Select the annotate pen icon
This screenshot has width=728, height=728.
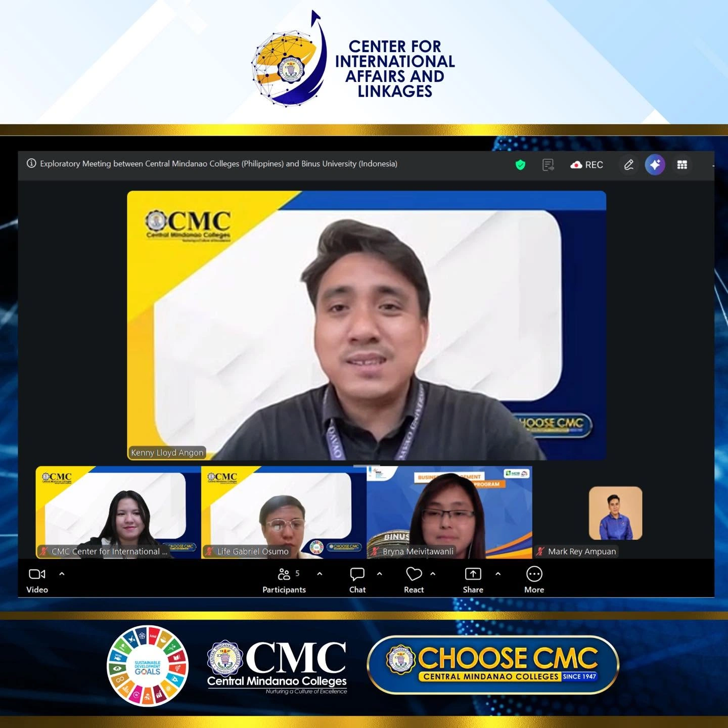(629, 165)
